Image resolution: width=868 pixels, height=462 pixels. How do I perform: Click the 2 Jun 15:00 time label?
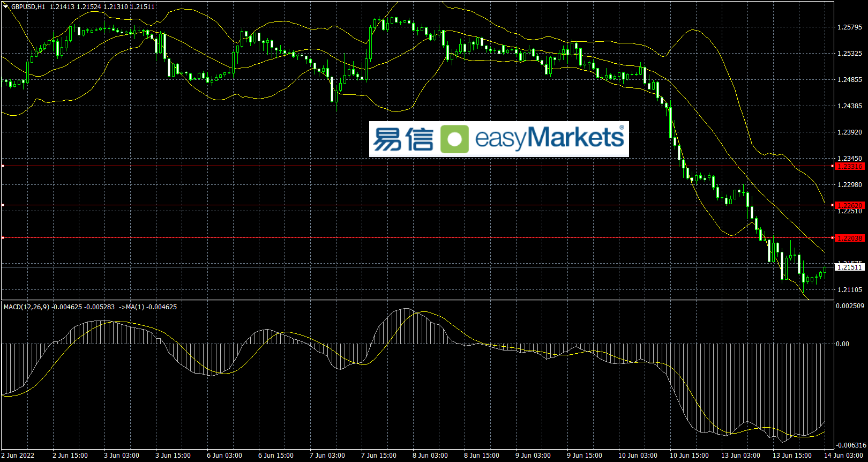(x=70, y=456)
